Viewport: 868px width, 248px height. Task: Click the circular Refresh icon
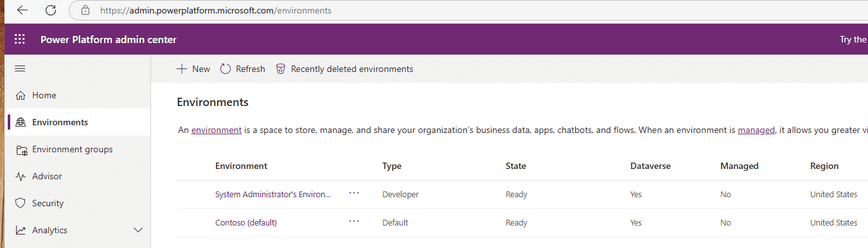point(226,69)
